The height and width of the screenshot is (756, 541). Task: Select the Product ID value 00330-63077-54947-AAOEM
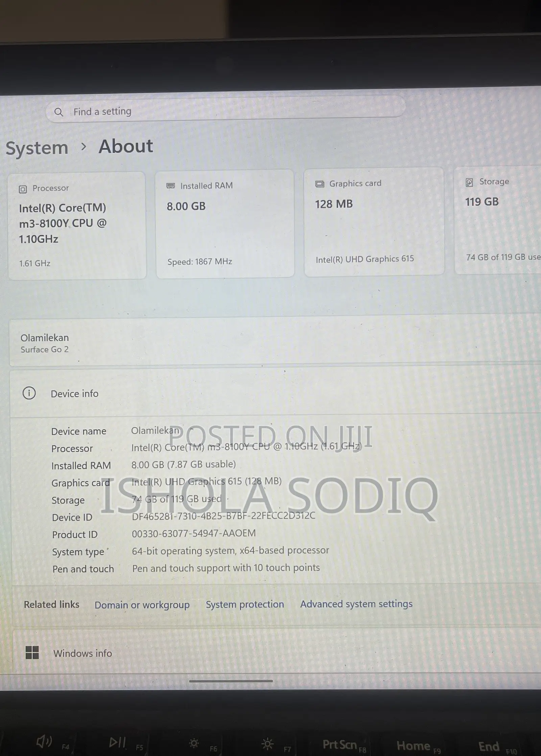194,534
